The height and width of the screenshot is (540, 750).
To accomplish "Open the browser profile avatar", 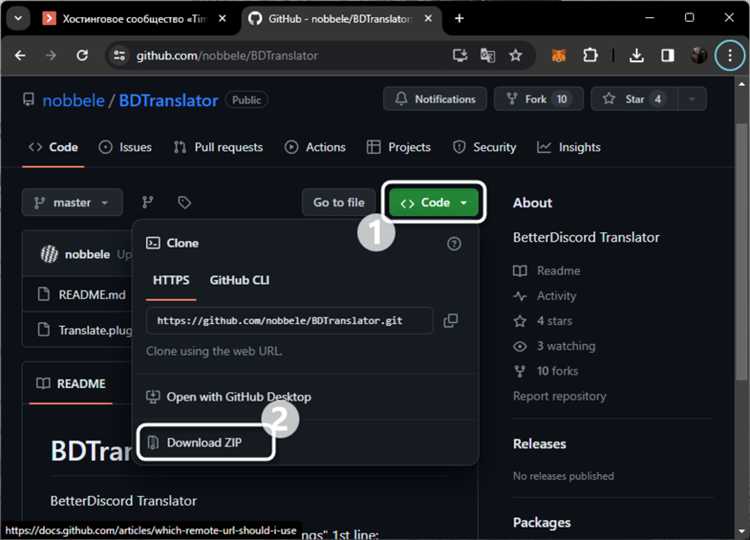I will pos(698,55).
